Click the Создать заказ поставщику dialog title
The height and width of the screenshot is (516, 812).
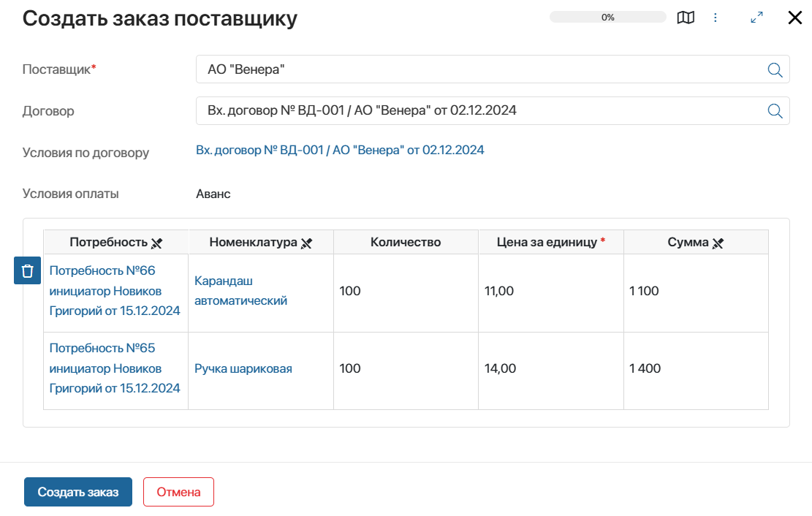tap(160, 19)
